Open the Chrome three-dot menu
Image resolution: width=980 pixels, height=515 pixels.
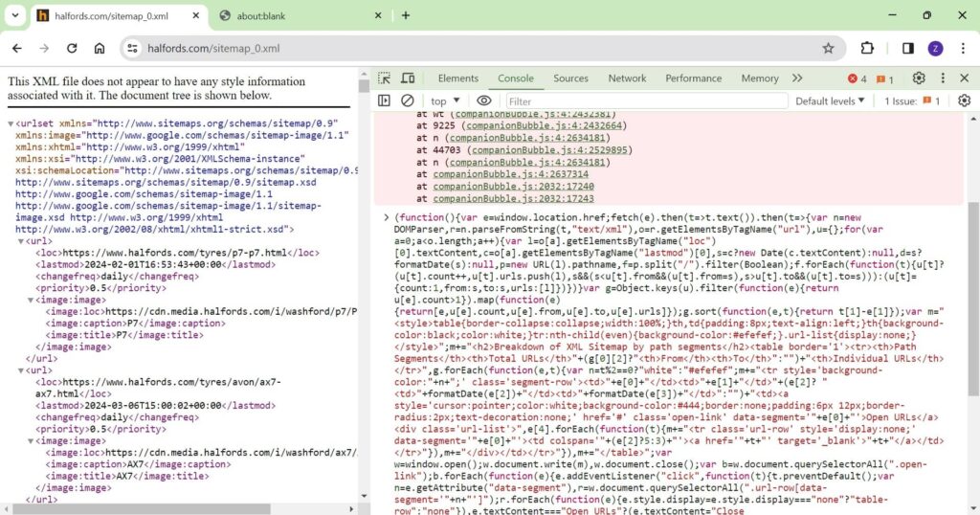963,48
